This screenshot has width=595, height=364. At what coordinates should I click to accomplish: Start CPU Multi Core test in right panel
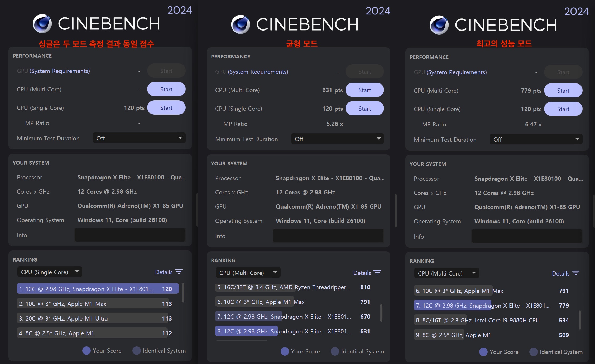563,91
